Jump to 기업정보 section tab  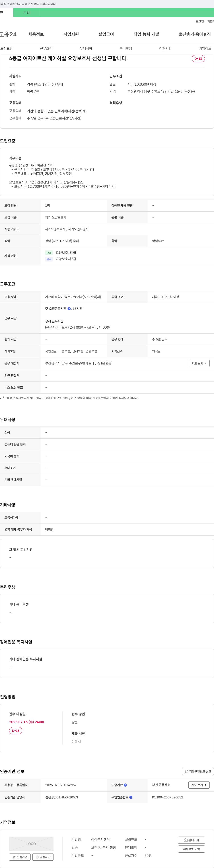pyautogui.click(x=205, y=49)
